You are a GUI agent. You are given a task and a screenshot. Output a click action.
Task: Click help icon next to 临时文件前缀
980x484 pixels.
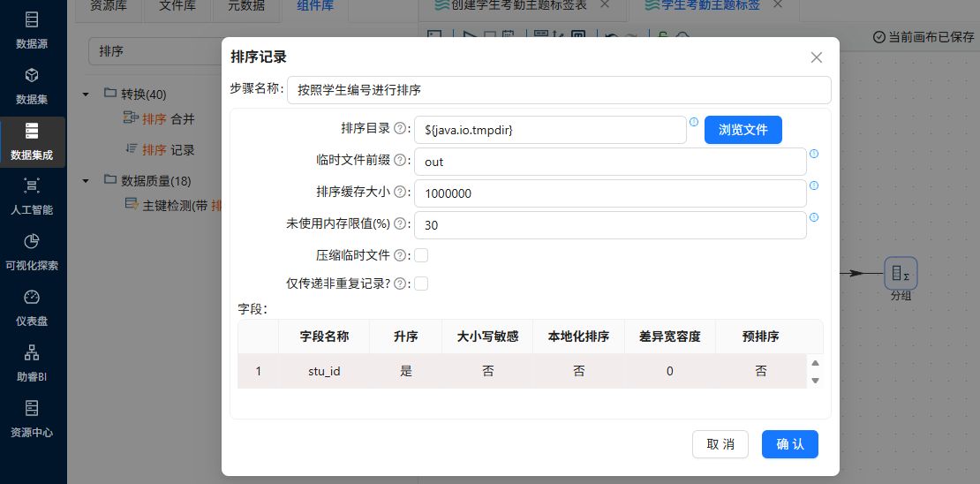pos(399,161)
